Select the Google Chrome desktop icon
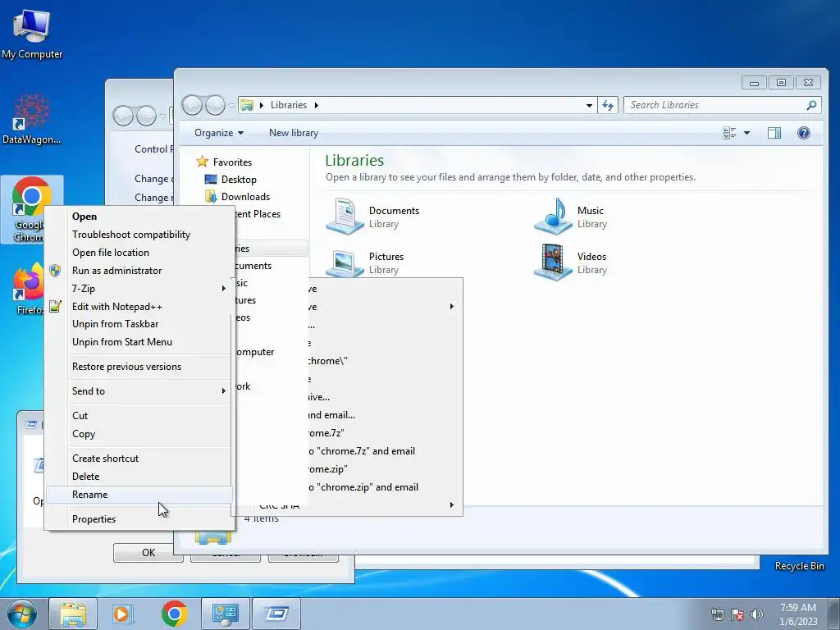The height and width of the screenshot is (630, 840). point(30,209)
